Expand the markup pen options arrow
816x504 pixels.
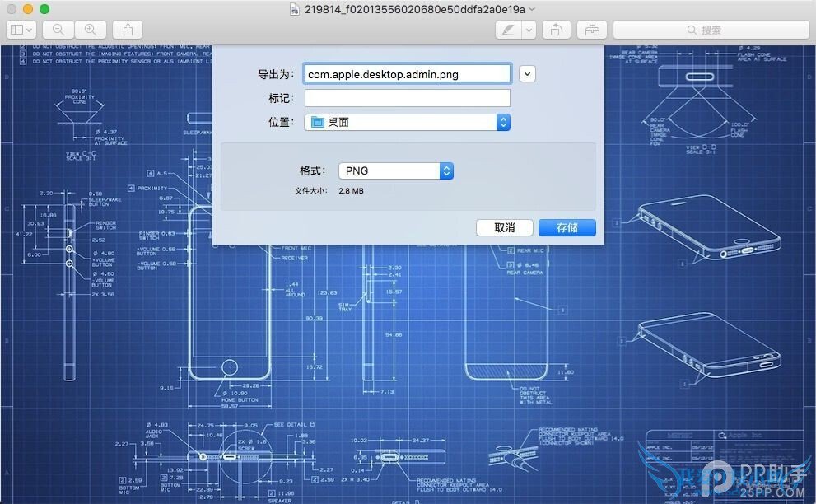(529, 30)
